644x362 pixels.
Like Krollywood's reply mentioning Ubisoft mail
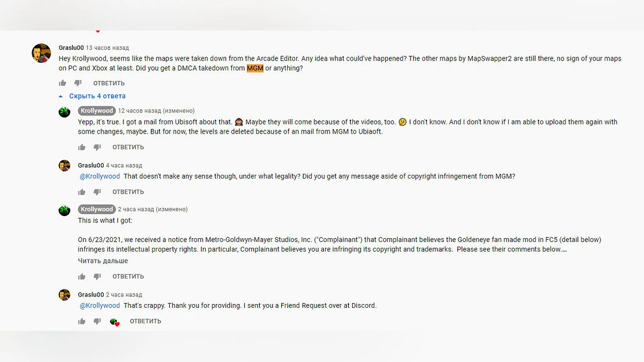(82, 147)
